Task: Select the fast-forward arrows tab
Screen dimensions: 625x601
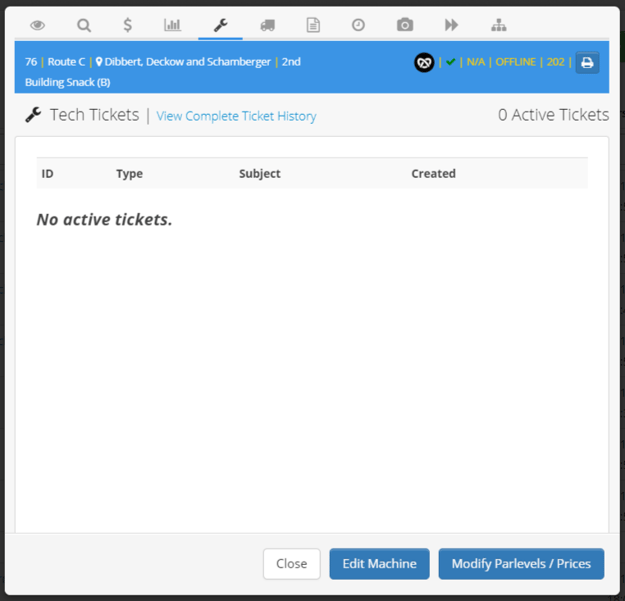Action: (x=451, y=25)
